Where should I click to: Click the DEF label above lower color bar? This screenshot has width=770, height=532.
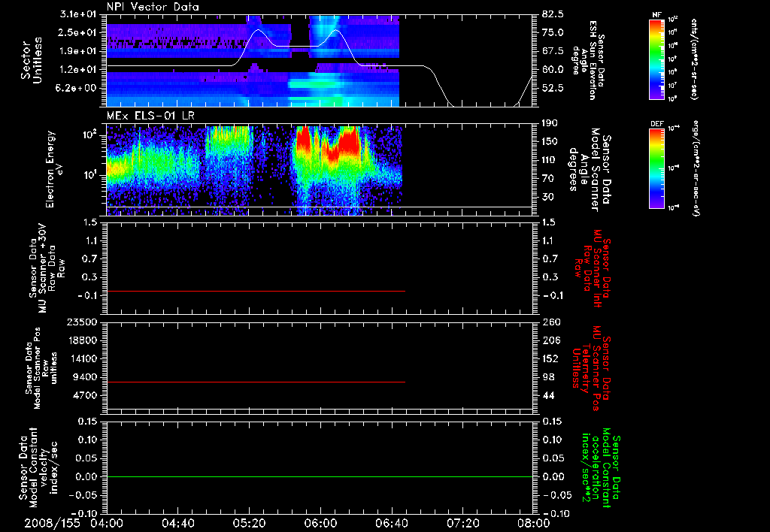click(x=656, y=124)
